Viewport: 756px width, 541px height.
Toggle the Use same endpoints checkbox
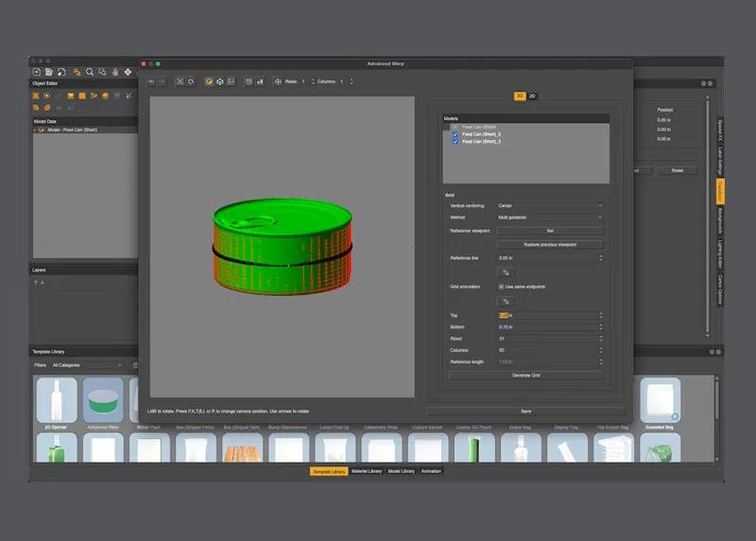pos(501,287)
